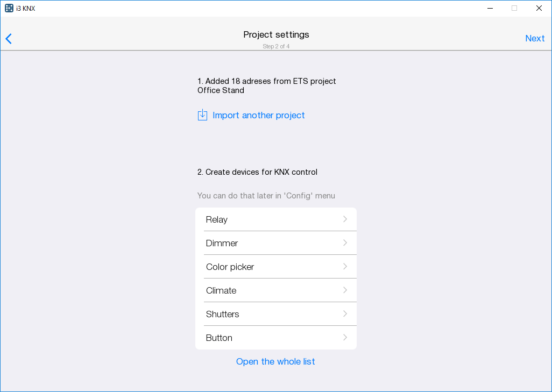Click the chevron beside Color picker

[x=345, y=267]
